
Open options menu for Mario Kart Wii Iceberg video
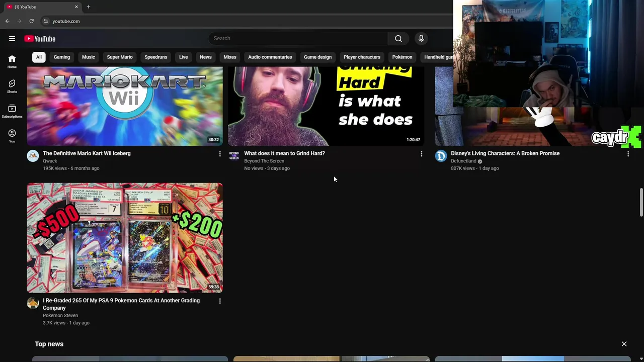[220, 154]
